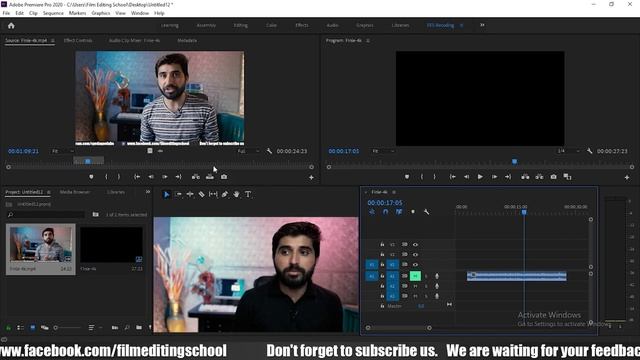
Task: Open Comparison View in Program monitor
Action: 567,177
